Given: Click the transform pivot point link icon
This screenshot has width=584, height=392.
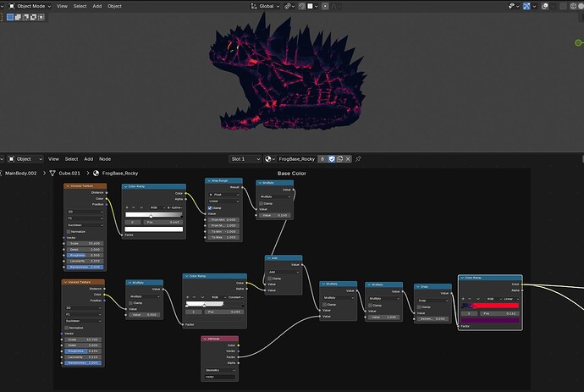Looking at the screenshot, I should pyautogui.click(x=289, y=6).
